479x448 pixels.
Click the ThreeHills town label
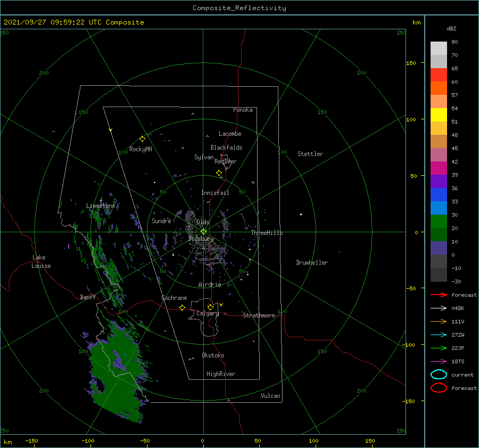[x=267, y=233]
